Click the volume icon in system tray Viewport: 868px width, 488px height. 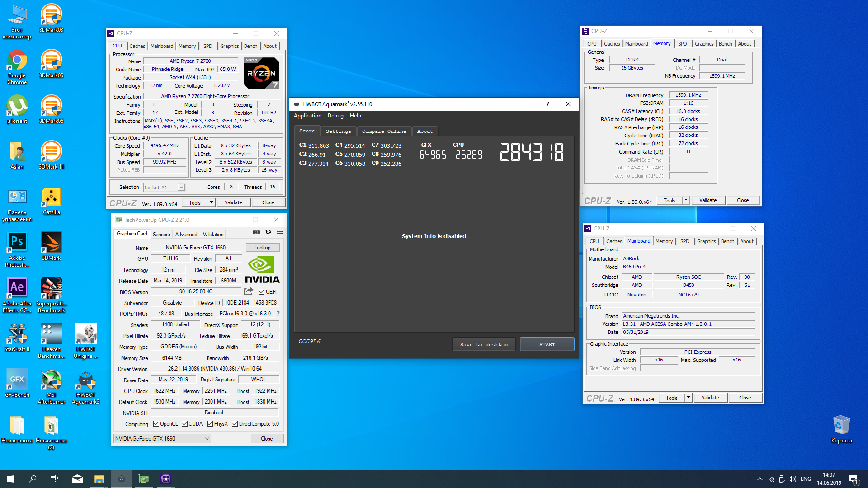pyautogui.click(x=793, y=479)
